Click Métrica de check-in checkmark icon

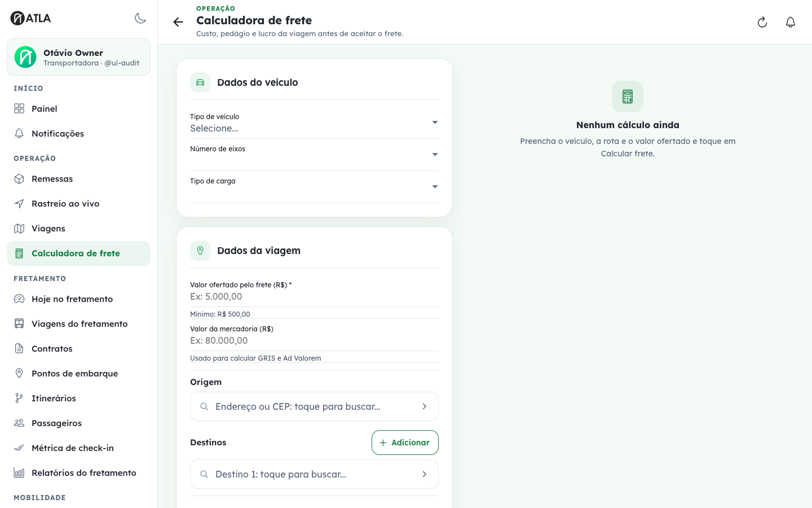click(19, 448)
